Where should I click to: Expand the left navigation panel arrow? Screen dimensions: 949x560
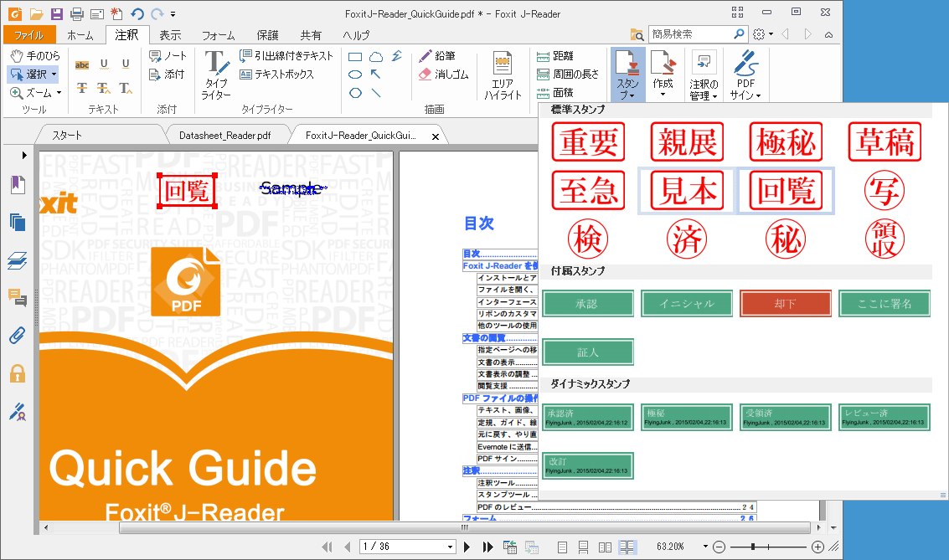[x=24, y=156]
